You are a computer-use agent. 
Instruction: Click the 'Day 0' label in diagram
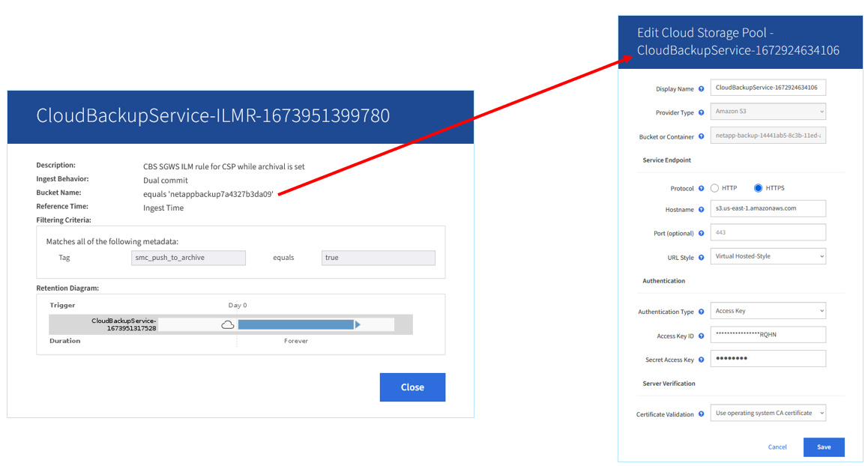pos(238,306)
